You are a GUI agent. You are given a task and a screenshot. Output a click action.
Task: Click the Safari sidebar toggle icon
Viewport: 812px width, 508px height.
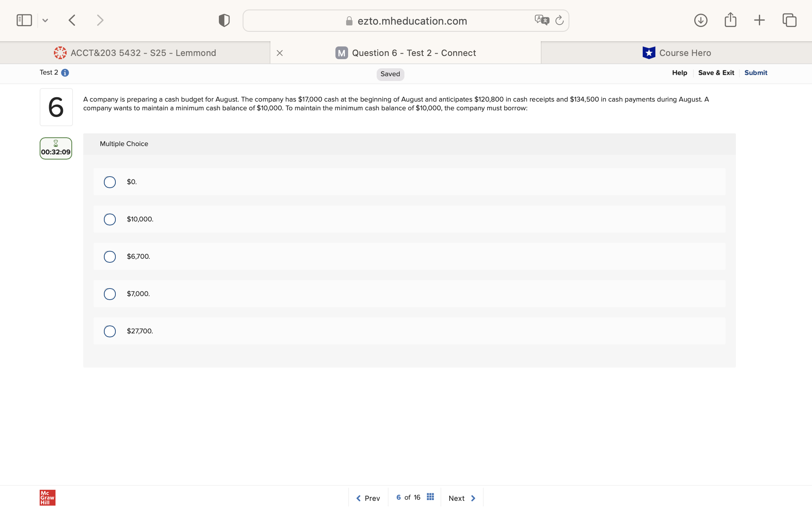click(24, 20)
